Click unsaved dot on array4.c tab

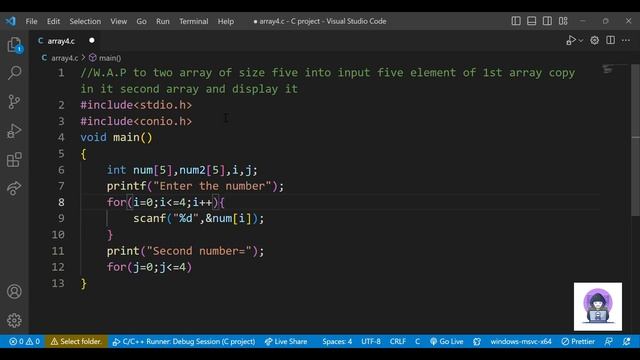[92, 40]
